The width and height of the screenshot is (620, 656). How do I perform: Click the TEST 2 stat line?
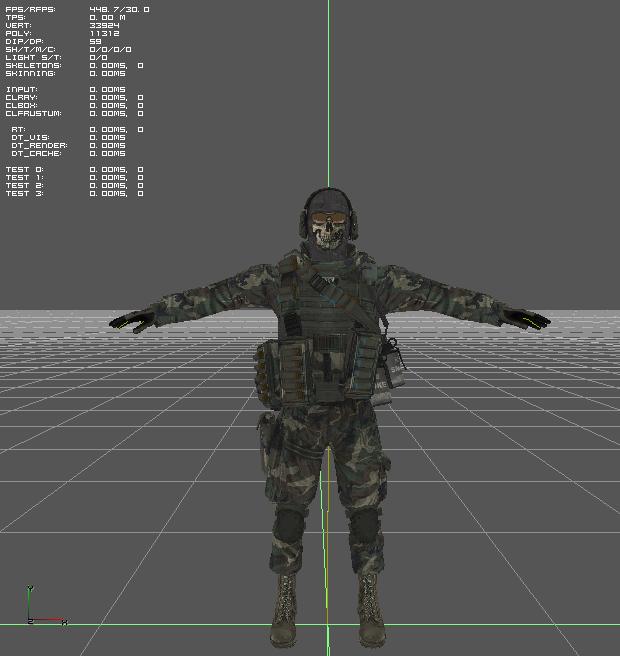[74, 185]
